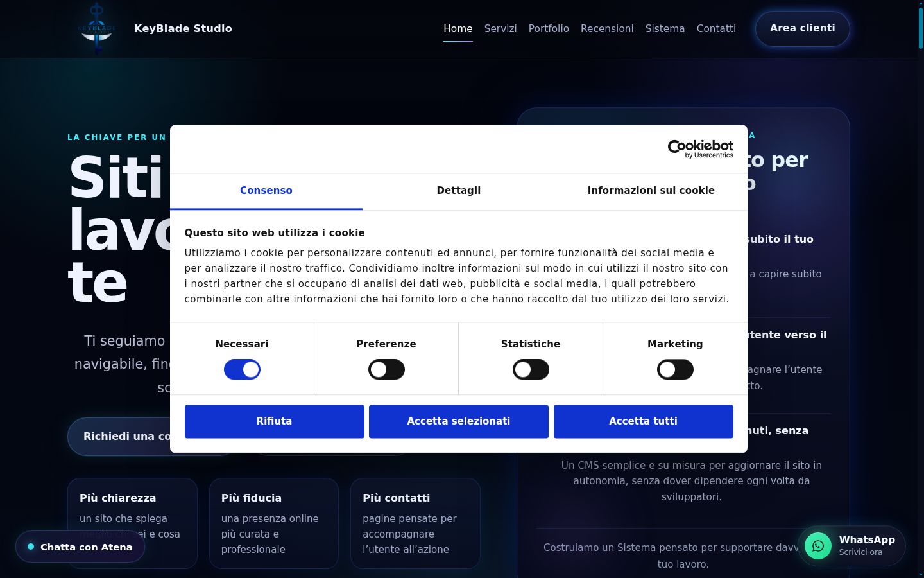The width and height of the screenshot is (924, 578).
Task: Click Accetta selezionati button
Action: pos(459,421)
